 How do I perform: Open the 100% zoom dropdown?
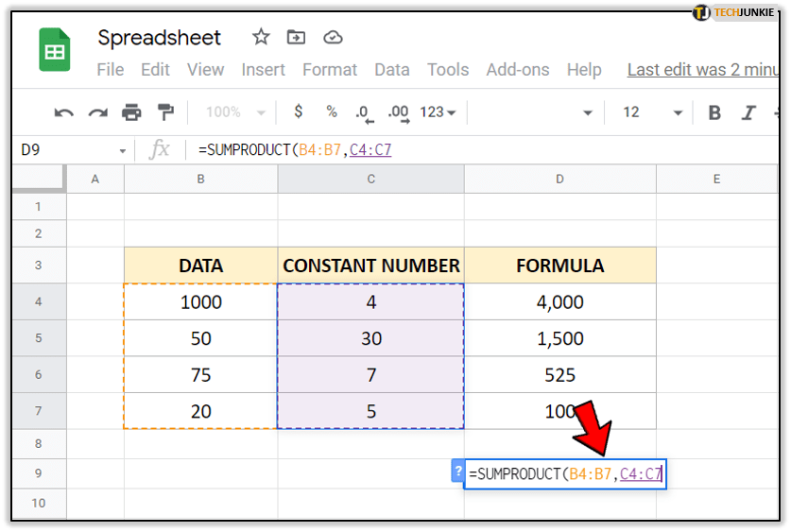[x=232, y=112]
